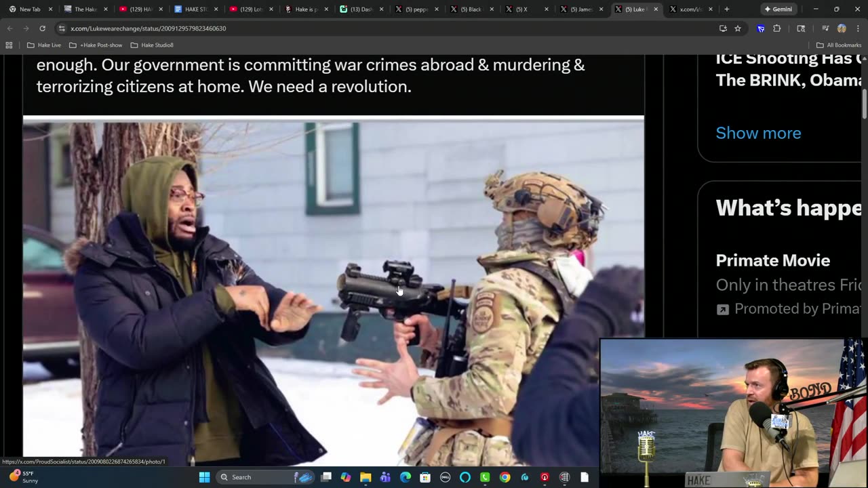Viewport: 868px width, 488px height.
Task: Click Show more in trending panel
Action: [758, 133]
